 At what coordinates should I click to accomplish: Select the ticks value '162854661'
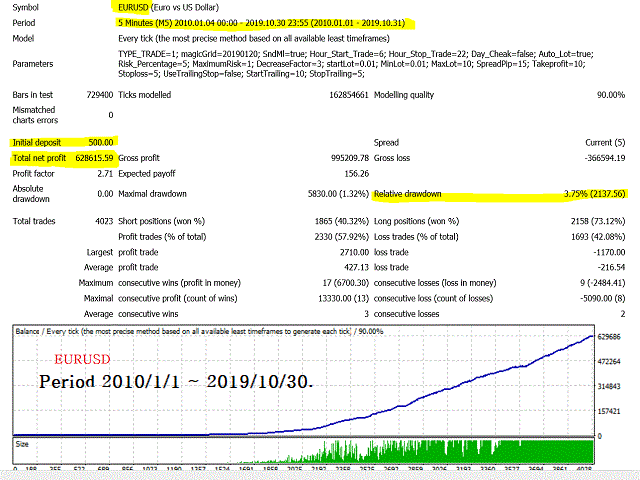point(349,95)
